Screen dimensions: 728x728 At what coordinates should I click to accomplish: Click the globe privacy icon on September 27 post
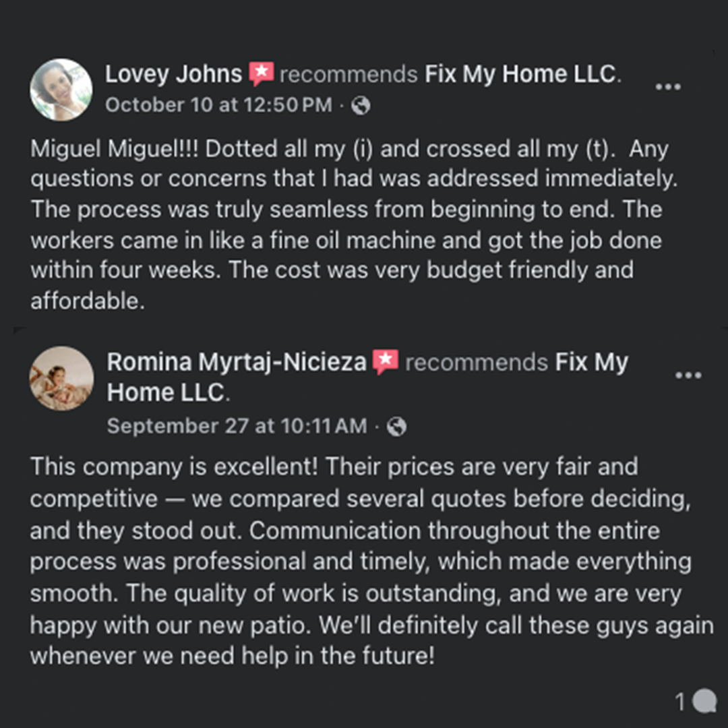[397, 427]
